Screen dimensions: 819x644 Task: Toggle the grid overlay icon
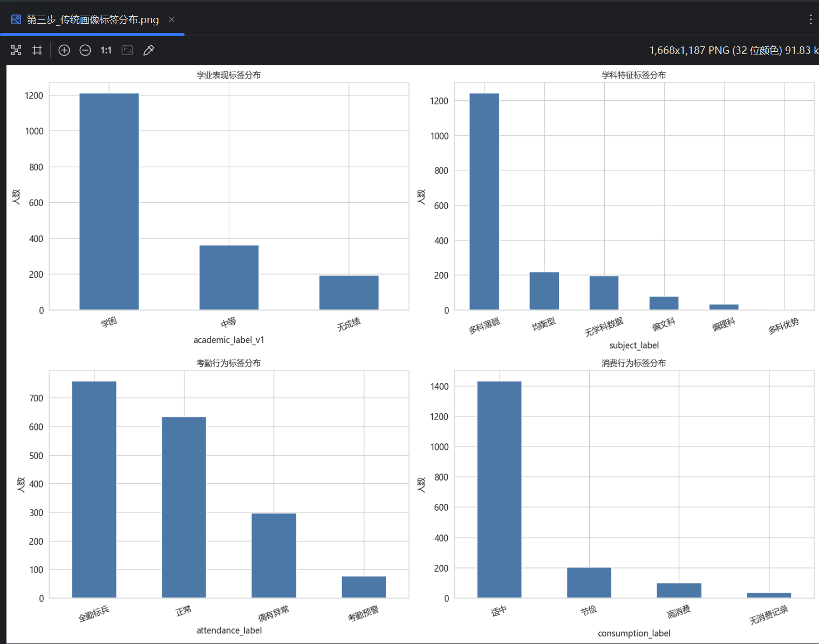(x=37, y=50)
